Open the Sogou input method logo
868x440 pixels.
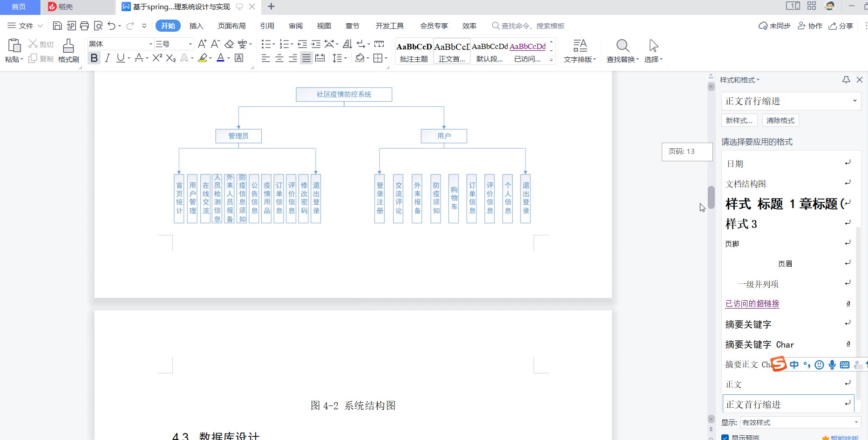779,364
